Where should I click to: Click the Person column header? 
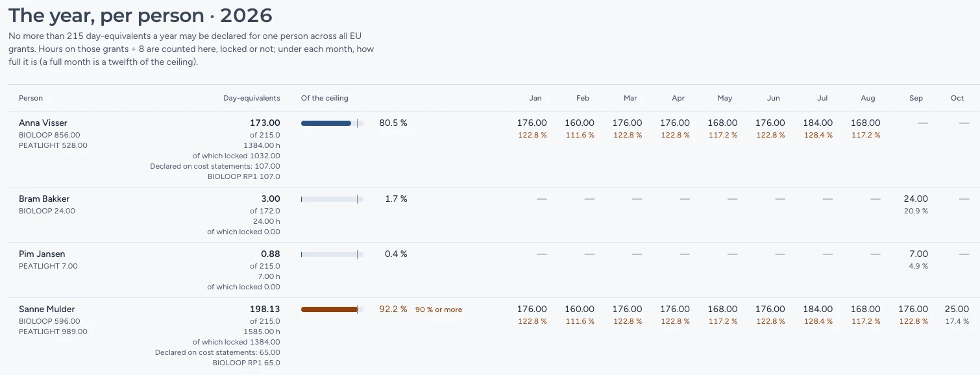click(31, 98)
